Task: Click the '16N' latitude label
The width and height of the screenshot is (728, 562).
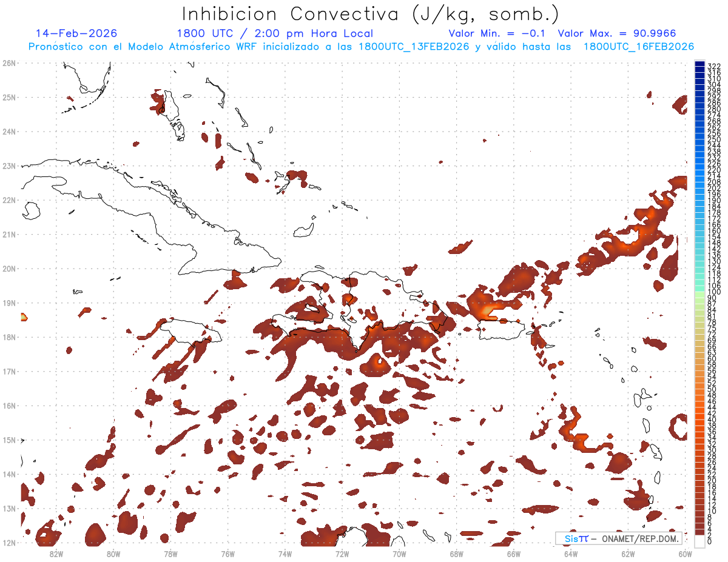Action: [9, 406]
